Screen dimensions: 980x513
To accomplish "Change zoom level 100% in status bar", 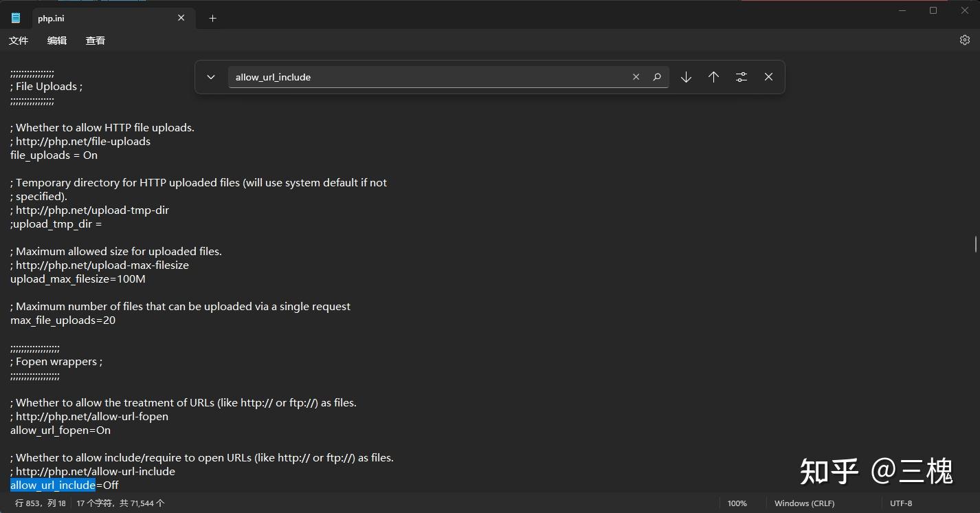I will (737, 503).
